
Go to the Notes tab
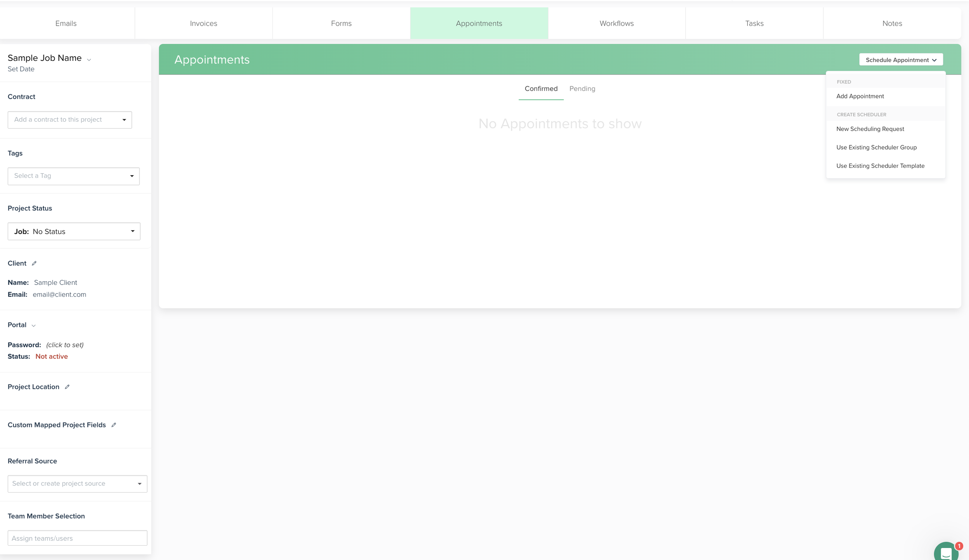pyautogui.click(x=892, y=23)
